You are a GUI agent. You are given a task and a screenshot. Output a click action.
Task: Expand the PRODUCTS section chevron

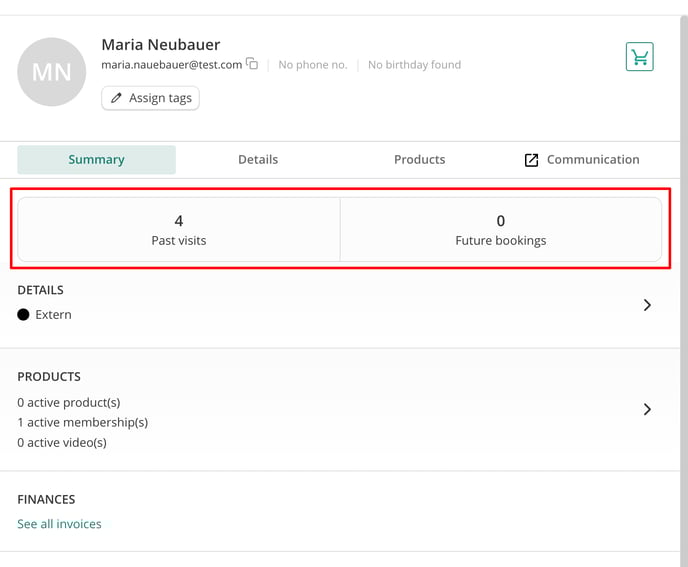tap(647, 409)
